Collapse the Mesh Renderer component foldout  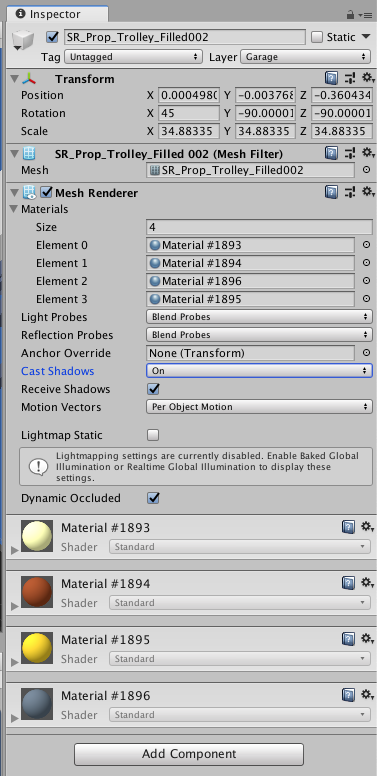tap(14, 193)
